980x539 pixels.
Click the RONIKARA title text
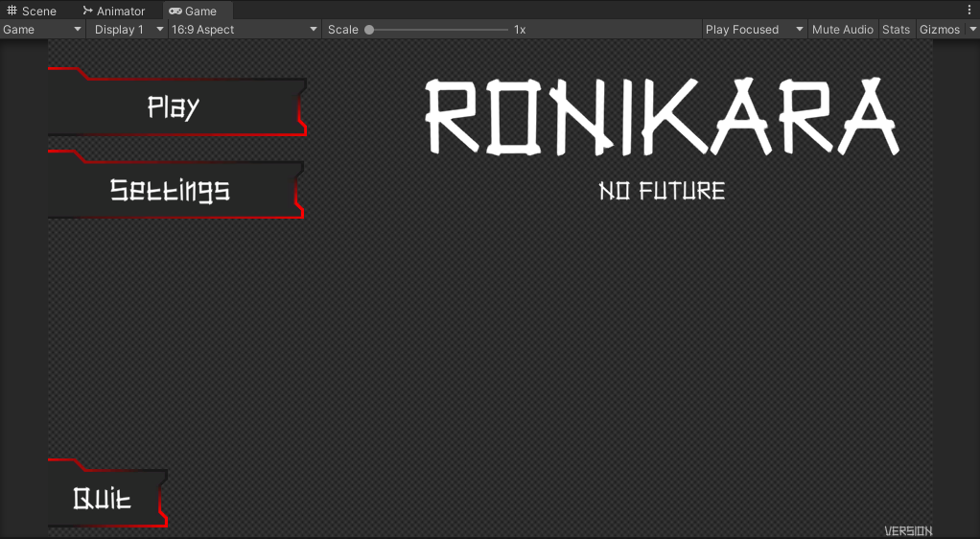tap(662, 117)
